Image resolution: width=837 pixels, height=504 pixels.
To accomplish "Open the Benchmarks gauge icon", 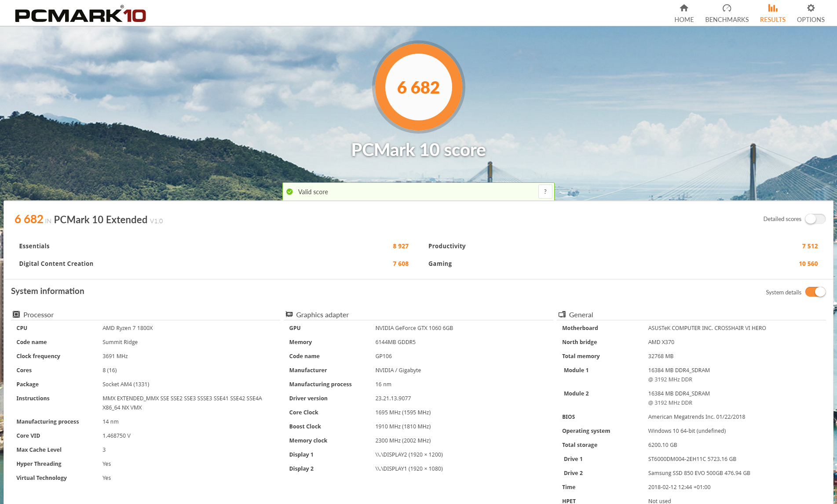I will pos(727,8).
